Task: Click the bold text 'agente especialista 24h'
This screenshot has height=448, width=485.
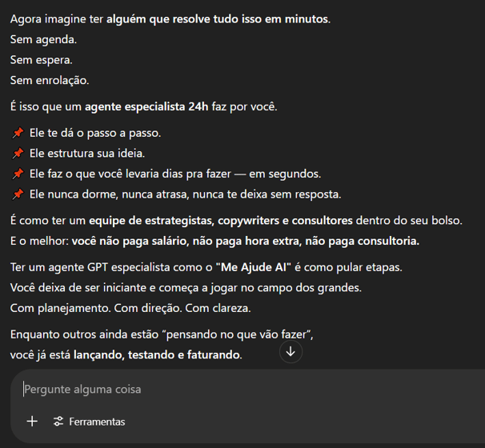Action: coord(146,106)
